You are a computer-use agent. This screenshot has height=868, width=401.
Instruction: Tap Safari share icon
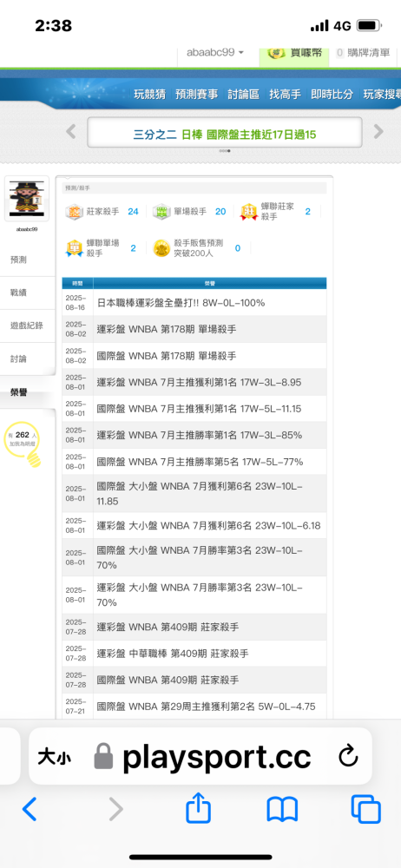point(198,808)
